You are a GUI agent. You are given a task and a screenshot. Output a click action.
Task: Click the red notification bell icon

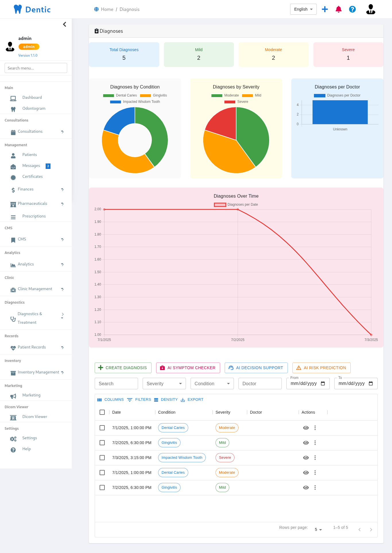coord(339,9)
